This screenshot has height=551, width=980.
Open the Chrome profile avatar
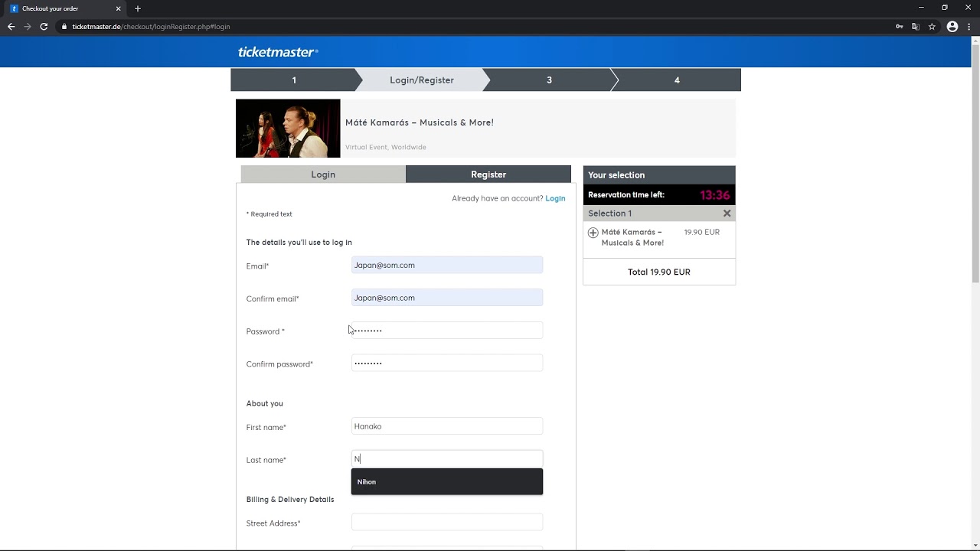click(x=952, y=27)
